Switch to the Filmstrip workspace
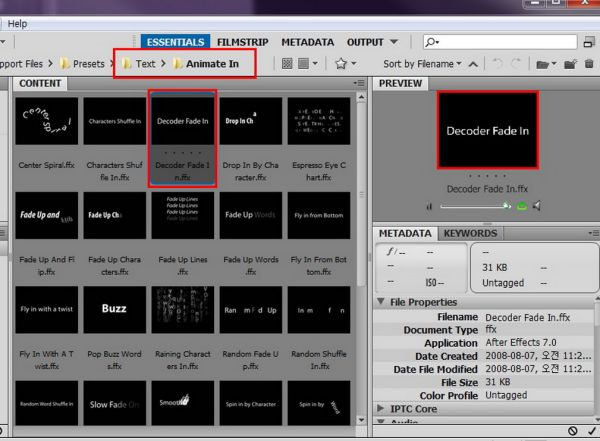 tap(243, 42)
